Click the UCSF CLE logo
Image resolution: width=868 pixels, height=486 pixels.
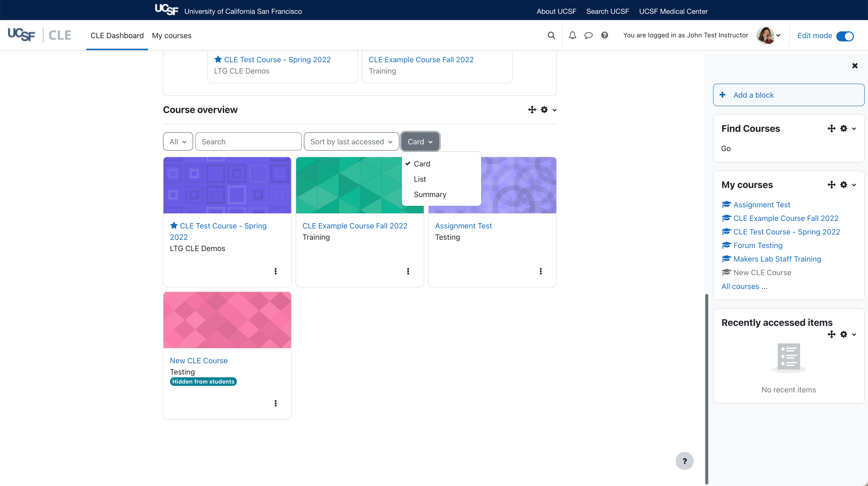39,35
